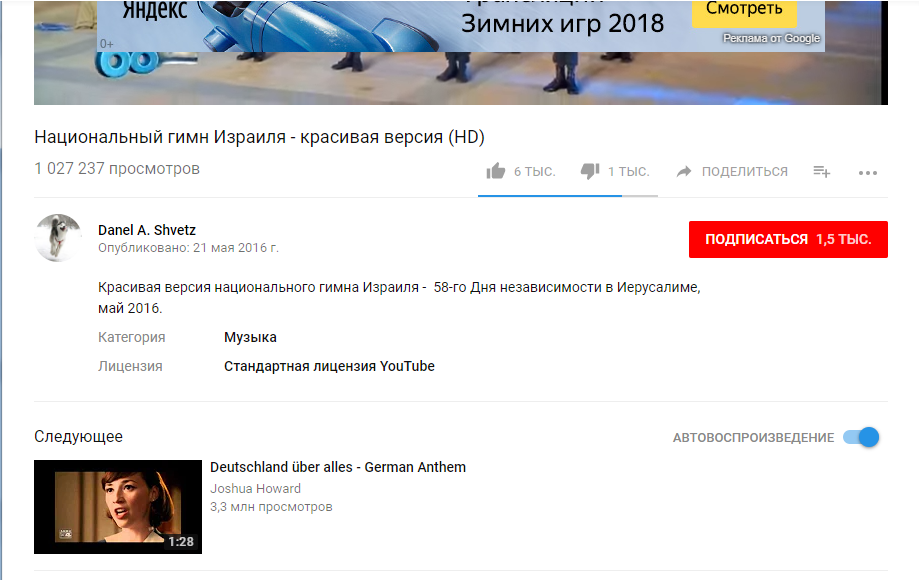Click the Зимних игр 2018 ad banner text
This screenshot has height=581, width=923.
click(562, 24)
